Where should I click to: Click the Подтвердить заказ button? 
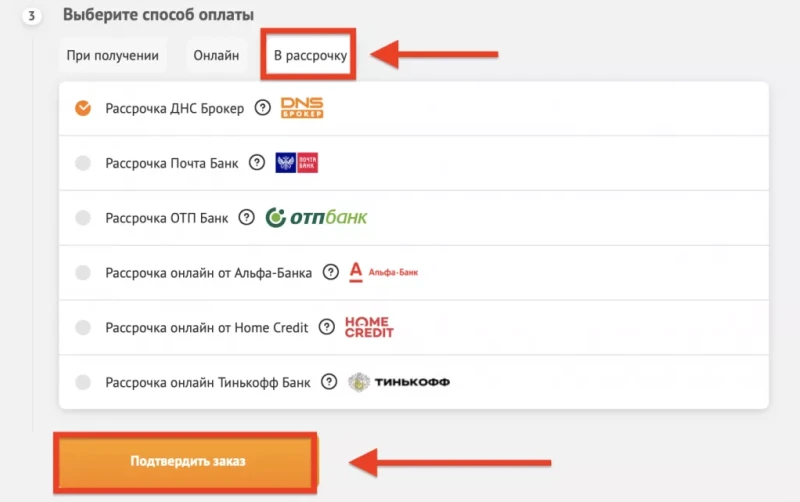tap(187, 461)
